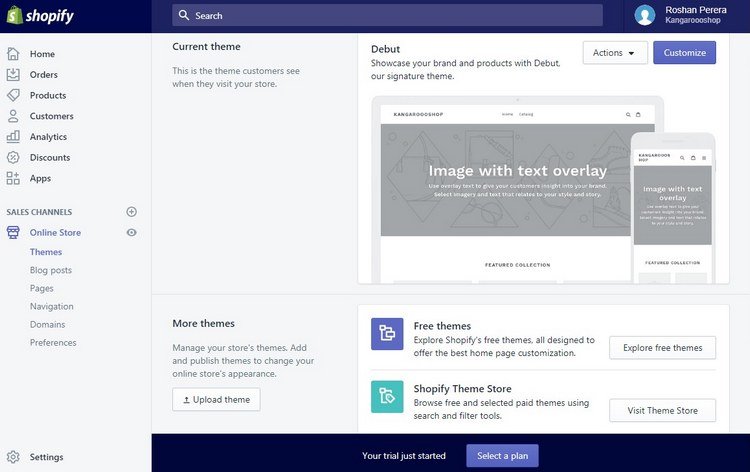Click the search magnifier icon

(x=184, y=15)
